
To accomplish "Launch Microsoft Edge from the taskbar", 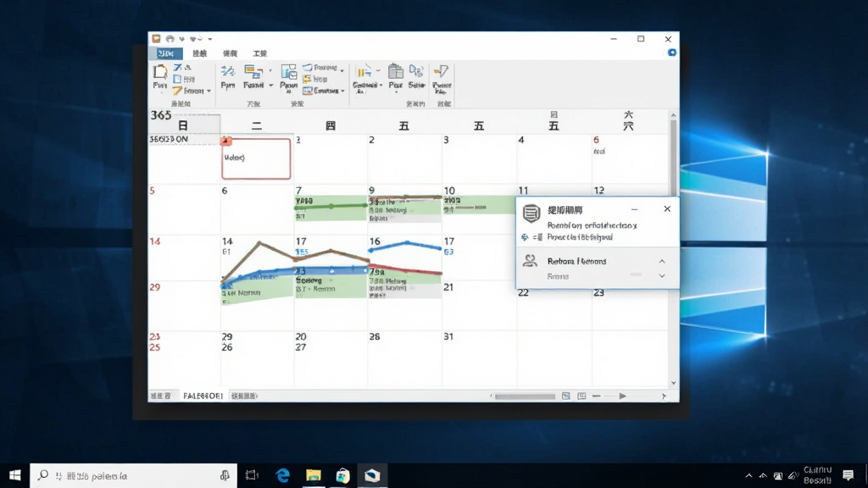I will pos(283,475).
